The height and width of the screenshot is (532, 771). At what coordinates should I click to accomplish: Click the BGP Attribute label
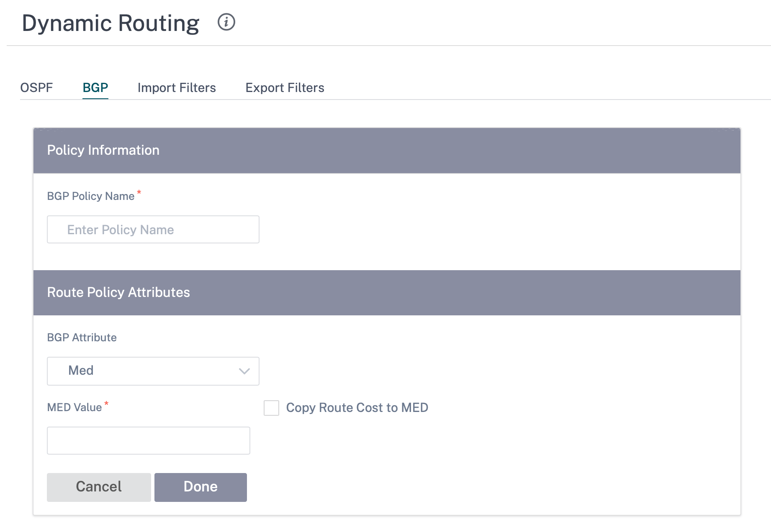point(82,338)
